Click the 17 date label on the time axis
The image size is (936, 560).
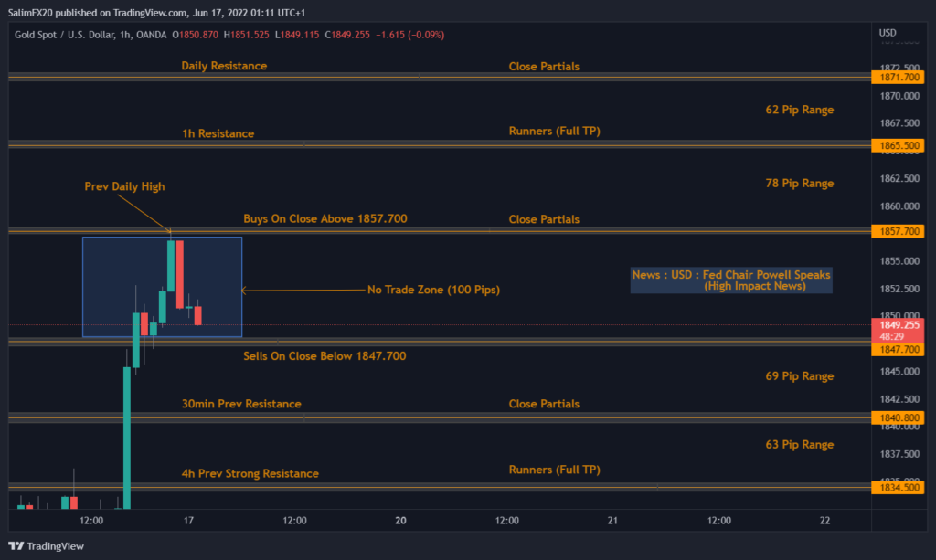pos(188,520)
